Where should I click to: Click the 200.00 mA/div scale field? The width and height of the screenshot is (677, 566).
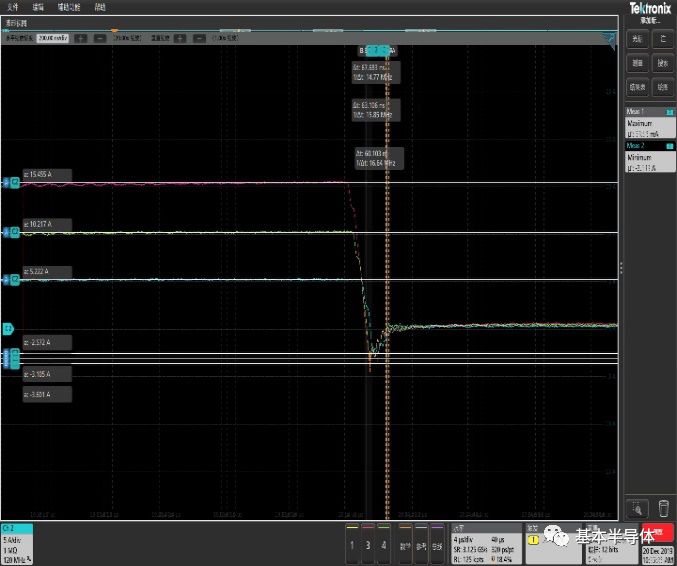pos(52,38)
